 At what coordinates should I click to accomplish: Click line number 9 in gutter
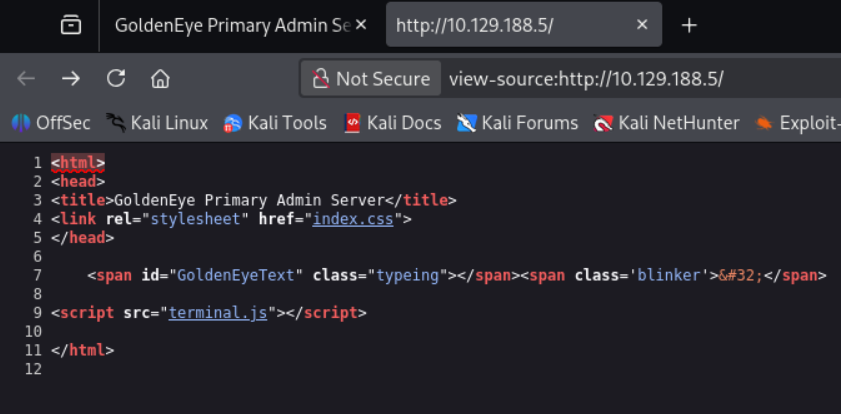point(37,313)
